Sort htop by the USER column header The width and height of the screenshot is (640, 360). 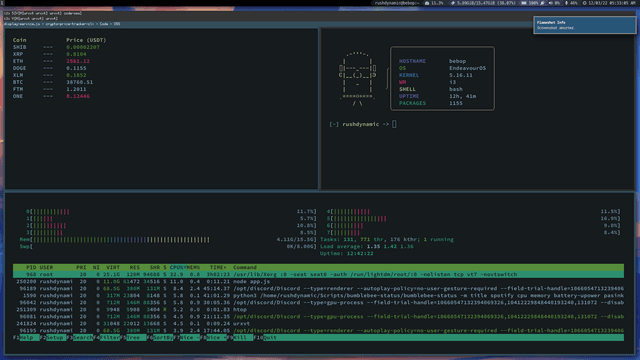tap(46, 267)
